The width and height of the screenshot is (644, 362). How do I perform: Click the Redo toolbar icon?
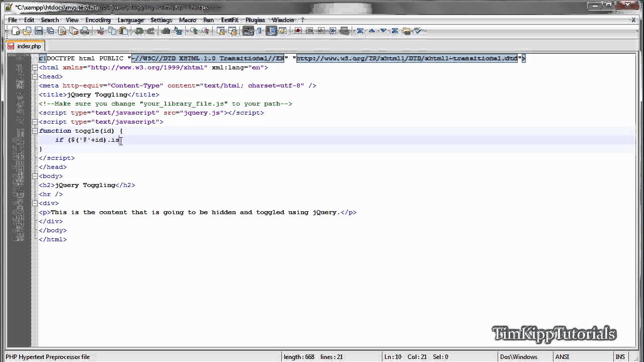click(150, 31)
